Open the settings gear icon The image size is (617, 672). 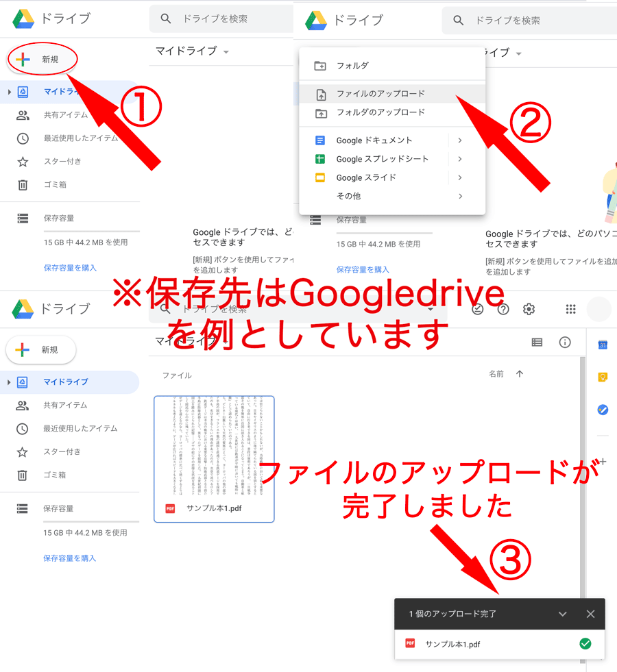529,309
